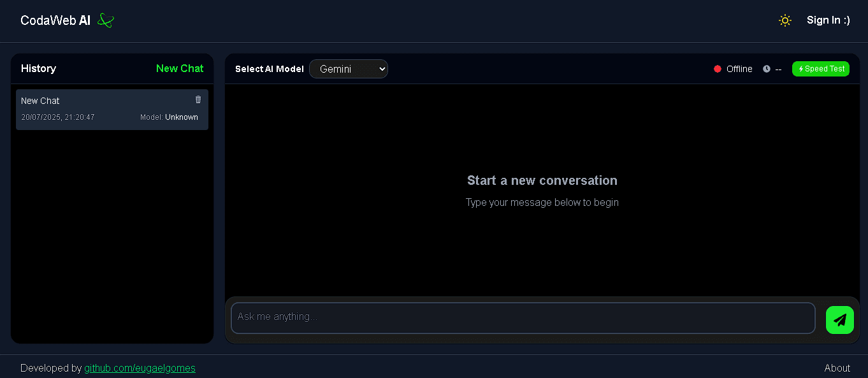Click the Sign In link

tap(828, 20)
